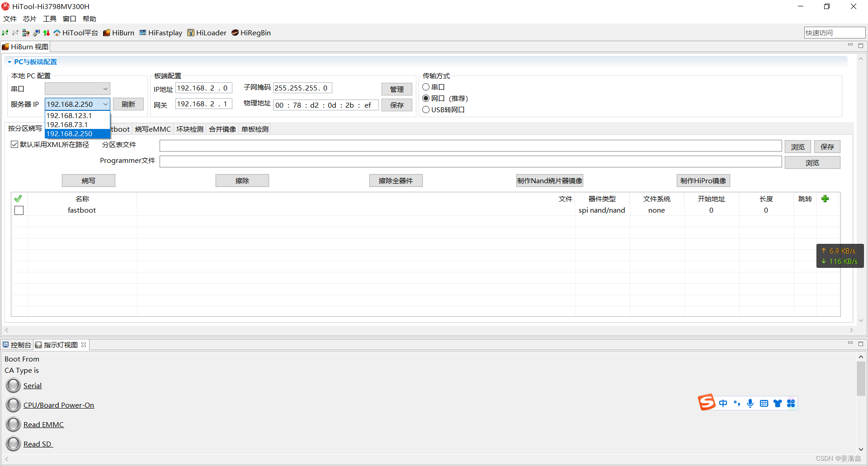Open the 工具 menu
Image resolution: width=868 pixels, height=466 pixels.
50,19
